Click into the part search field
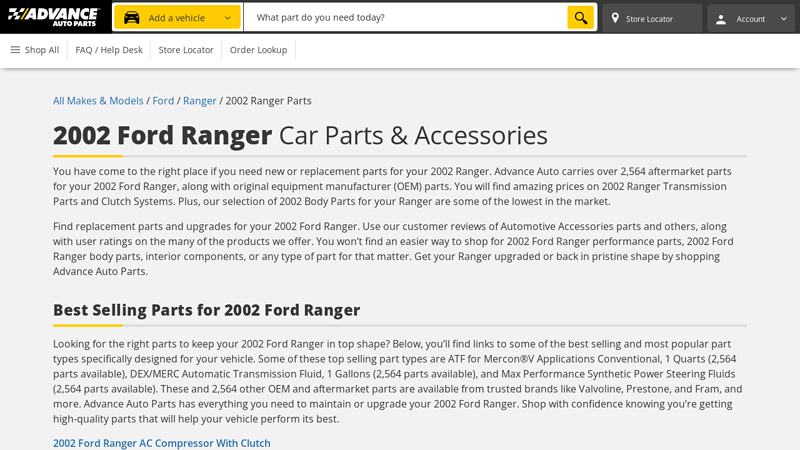This screenshot has height=450, width=800. pyautogui.click(x=405, y=17)
